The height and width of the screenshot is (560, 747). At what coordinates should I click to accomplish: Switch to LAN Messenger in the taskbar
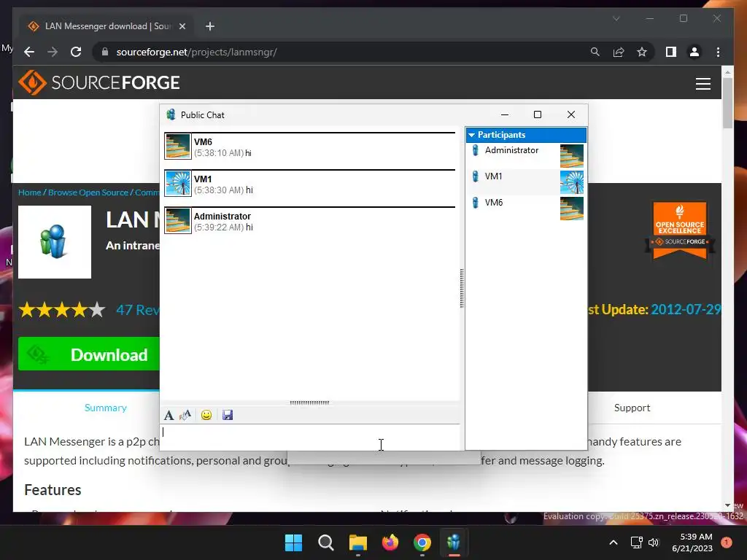[x=454, y=542]
